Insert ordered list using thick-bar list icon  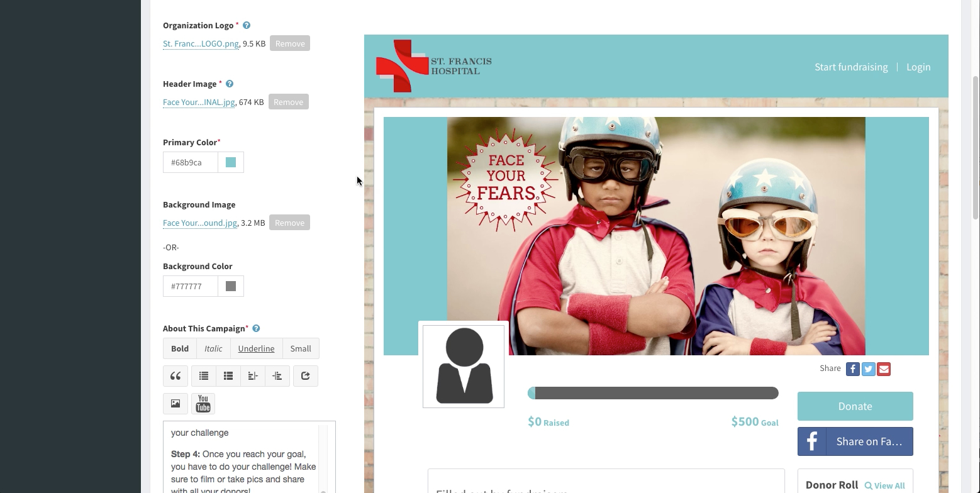click(228, 376)
